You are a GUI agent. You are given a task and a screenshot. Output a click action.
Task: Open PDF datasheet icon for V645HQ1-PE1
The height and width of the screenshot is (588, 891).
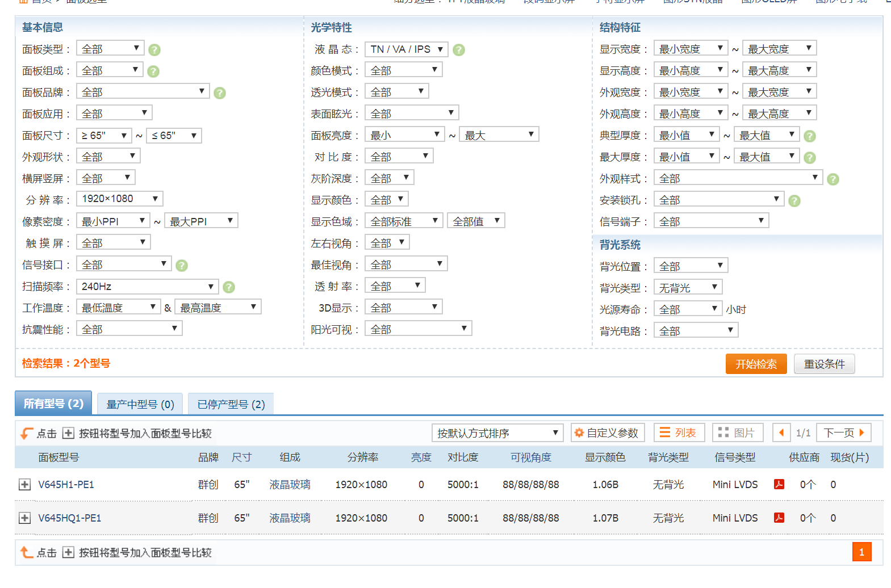click(x=779, y=518)
